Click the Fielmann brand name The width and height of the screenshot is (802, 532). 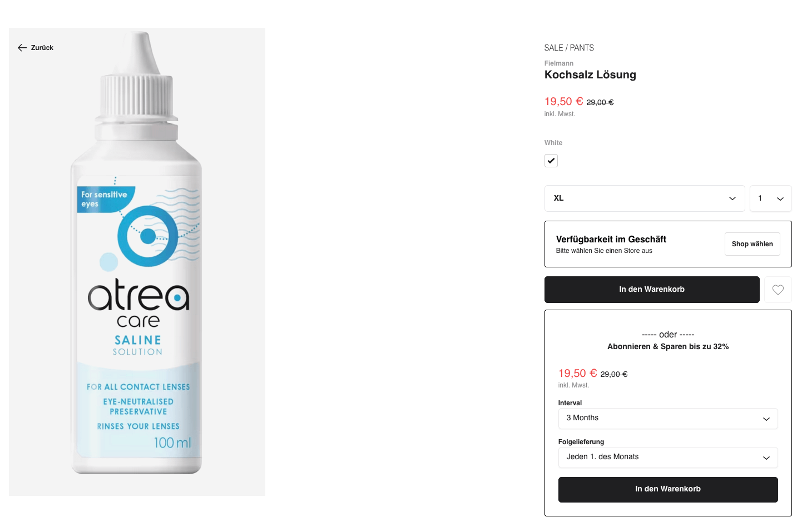[558, 63]
